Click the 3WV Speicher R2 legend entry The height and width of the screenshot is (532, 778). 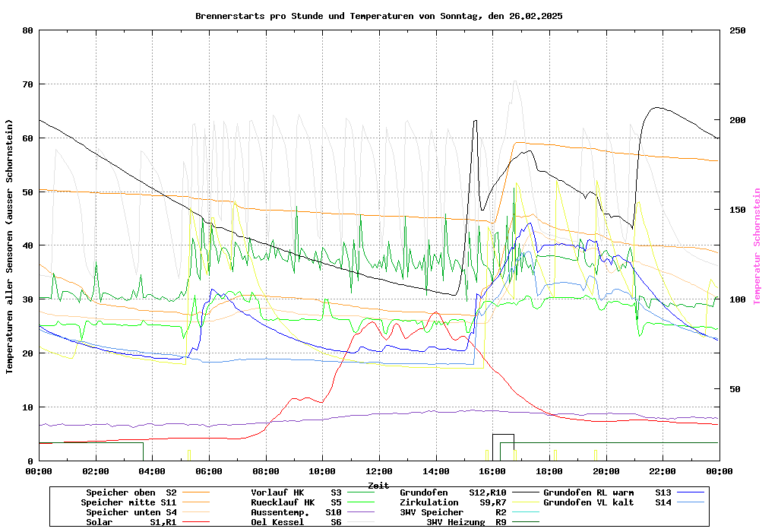pos(453,512)
